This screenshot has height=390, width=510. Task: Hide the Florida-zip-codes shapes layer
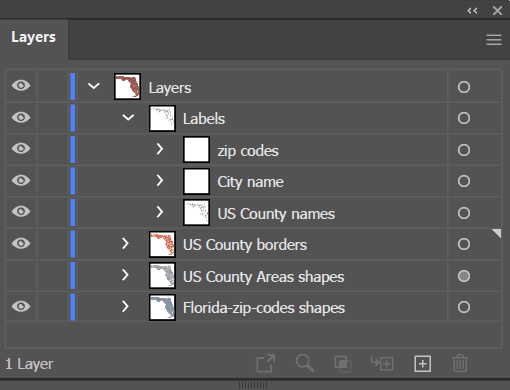click(21, 306)
